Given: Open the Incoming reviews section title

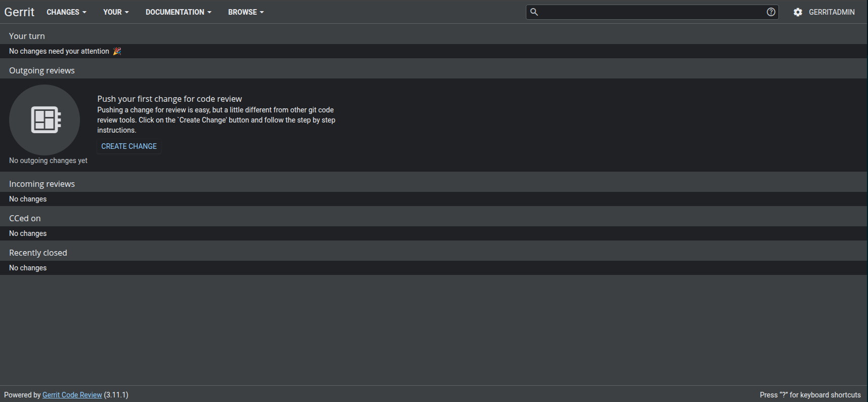Looking at the screenshot, I should point(42,184).
